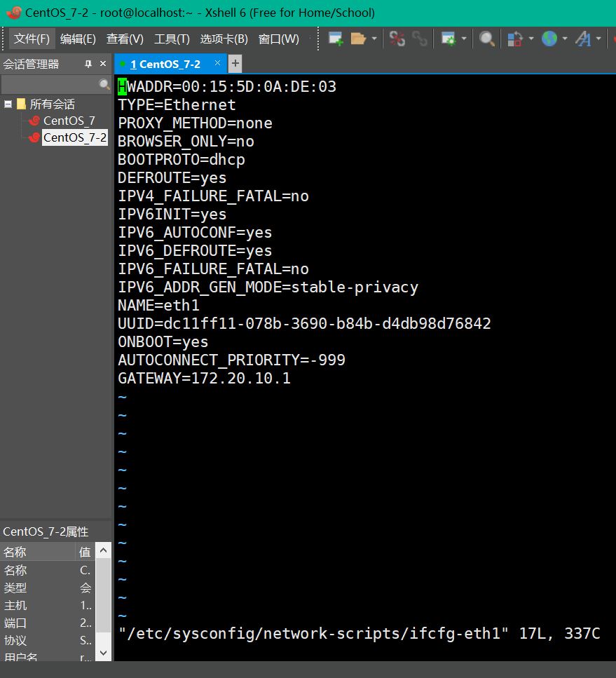
Task: Click the ifcfg-eth1 file status line
Action: [360, 633]
